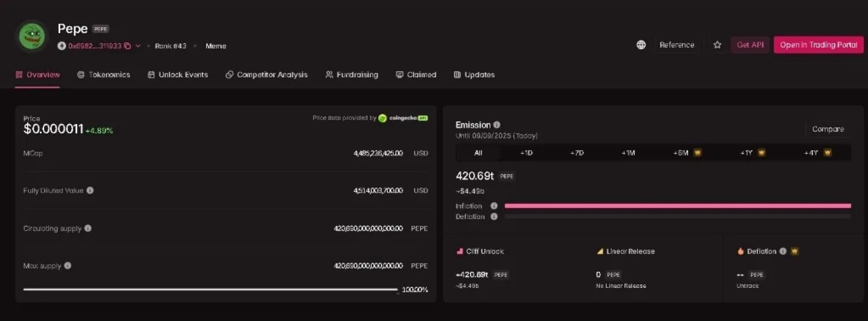
Task: Click Open in Trading Portal button
Action: click(x=818, y=45)
